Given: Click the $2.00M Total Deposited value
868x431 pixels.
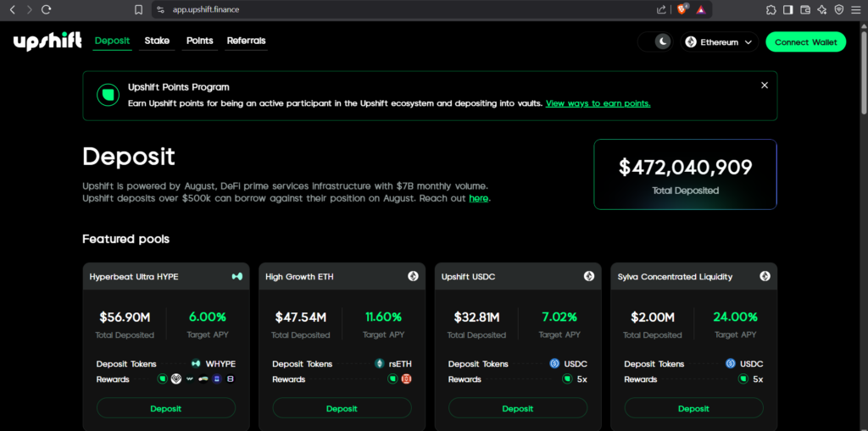Looking at the screenshot, I should 653,317.
